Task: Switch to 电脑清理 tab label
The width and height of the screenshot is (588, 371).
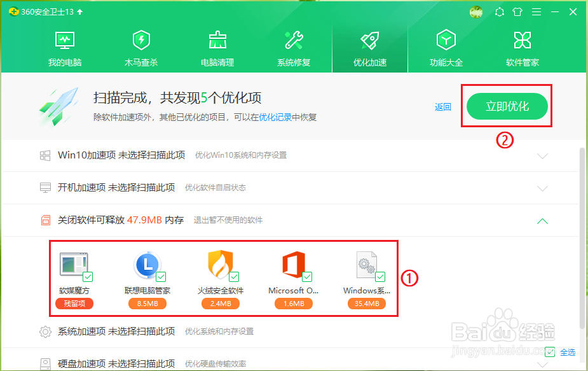Action: pyautogui.click(x=217, y=62)
